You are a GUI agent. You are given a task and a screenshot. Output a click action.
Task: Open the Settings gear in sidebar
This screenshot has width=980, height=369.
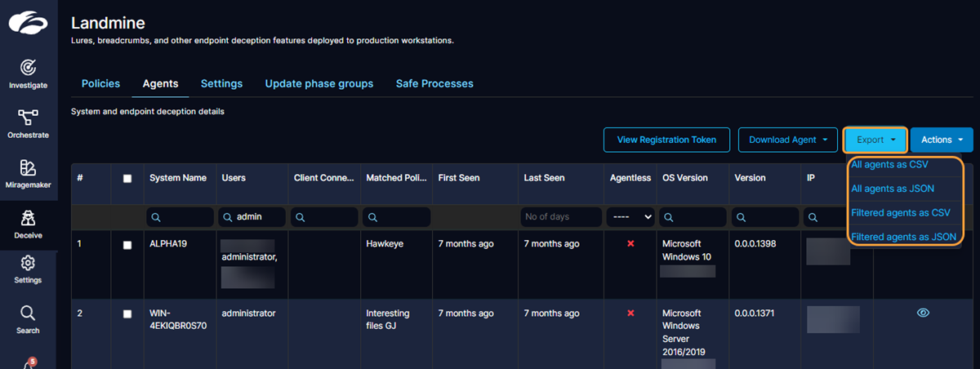point(28,269)
